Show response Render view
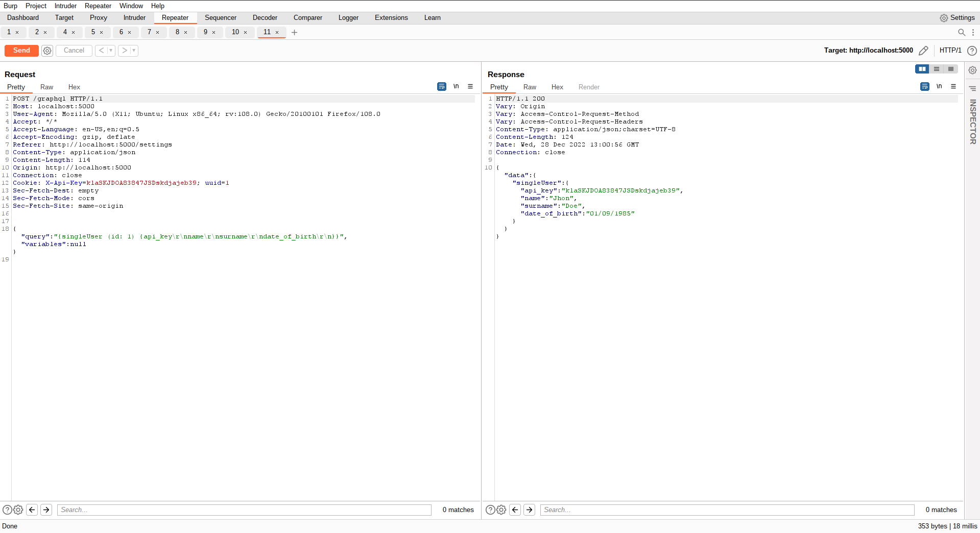 tap(589, 87)
